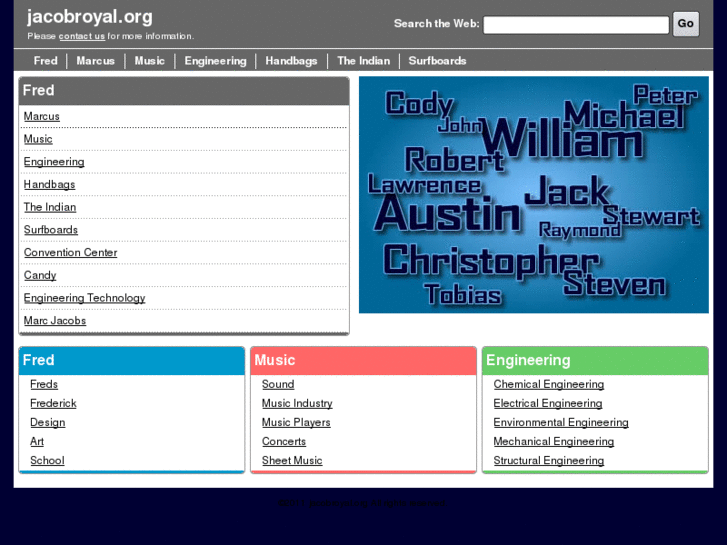Open the Design link
Image resolution: width=727 pixels, height=545 pixels.
pos(48,423)
